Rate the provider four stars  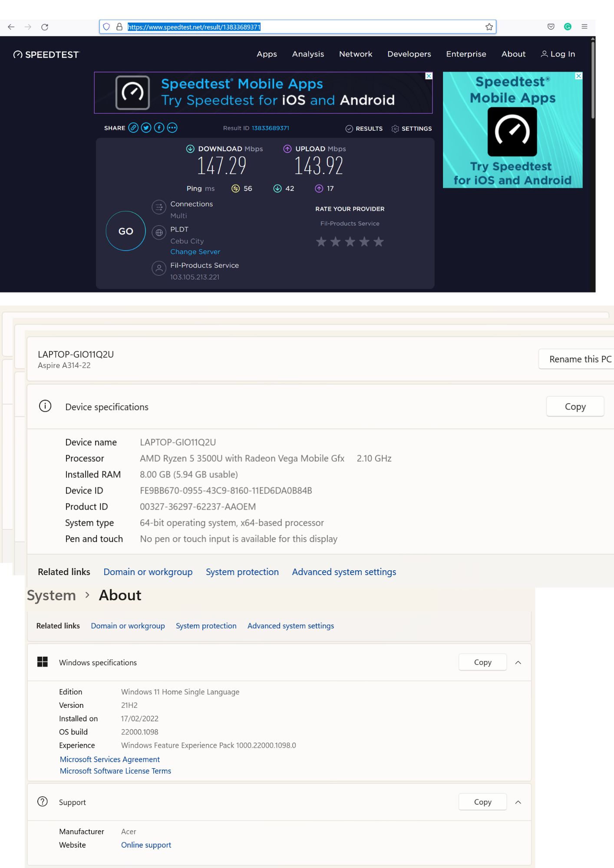[364, 242]
